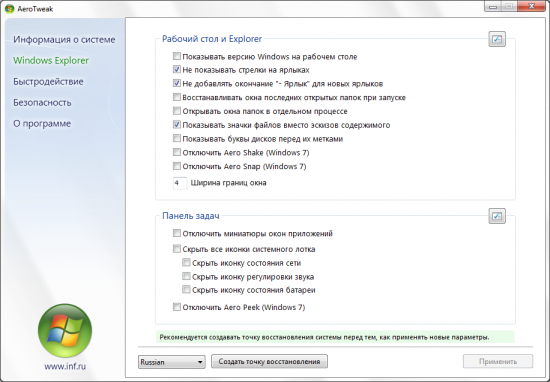
Task: Click the Windows logo orb in sidebar
Action: tap(65, 330)
